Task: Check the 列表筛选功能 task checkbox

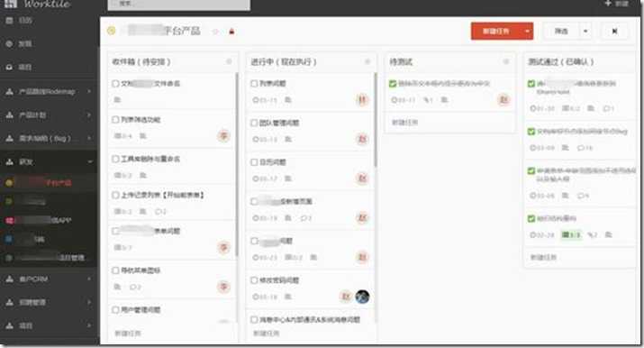Action: (x=115, y=120)
